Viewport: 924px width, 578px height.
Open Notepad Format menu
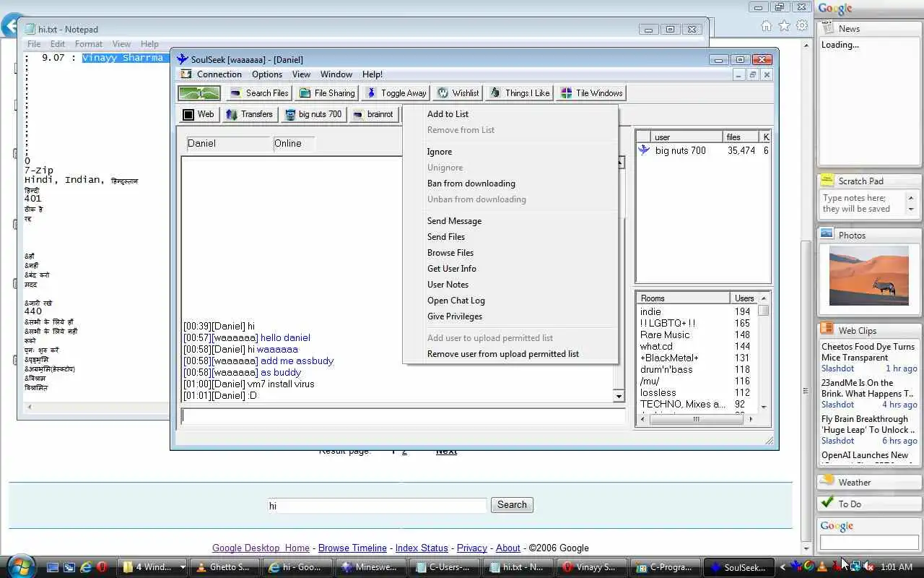89,44
